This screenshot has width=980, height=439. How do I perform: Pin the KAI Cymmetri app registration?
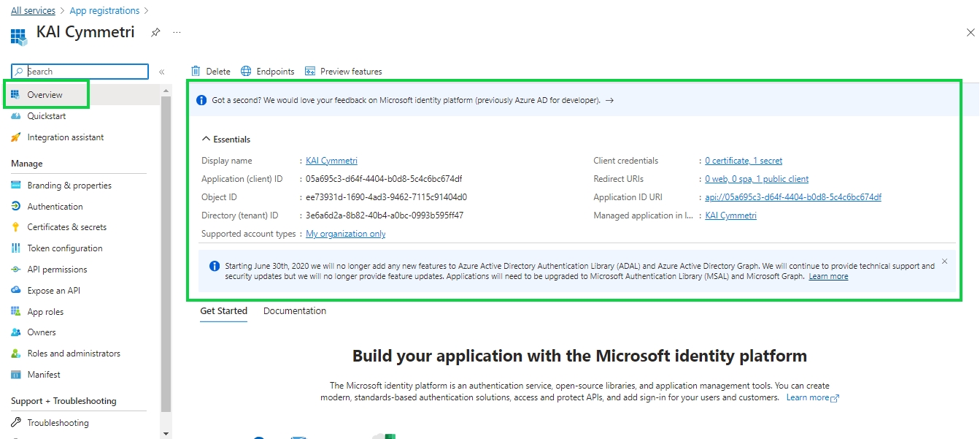point(155,33)
